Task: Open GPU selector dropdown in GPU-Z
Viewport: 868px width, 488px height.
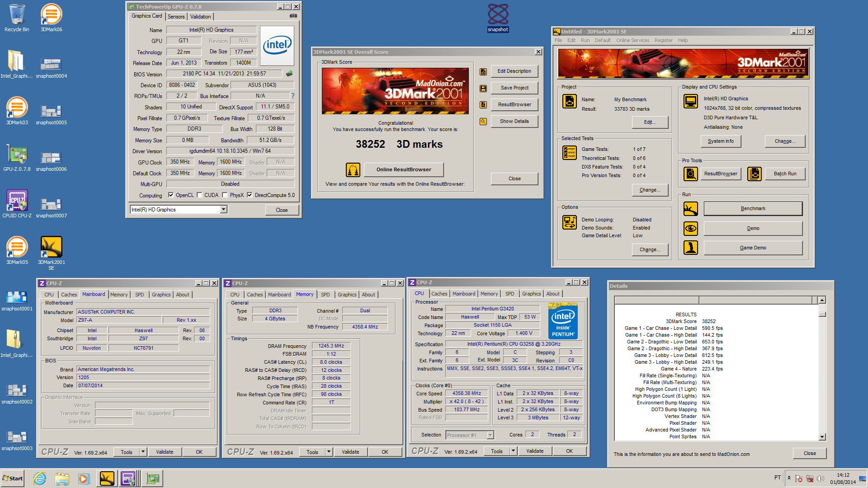Action: (223, 210)
